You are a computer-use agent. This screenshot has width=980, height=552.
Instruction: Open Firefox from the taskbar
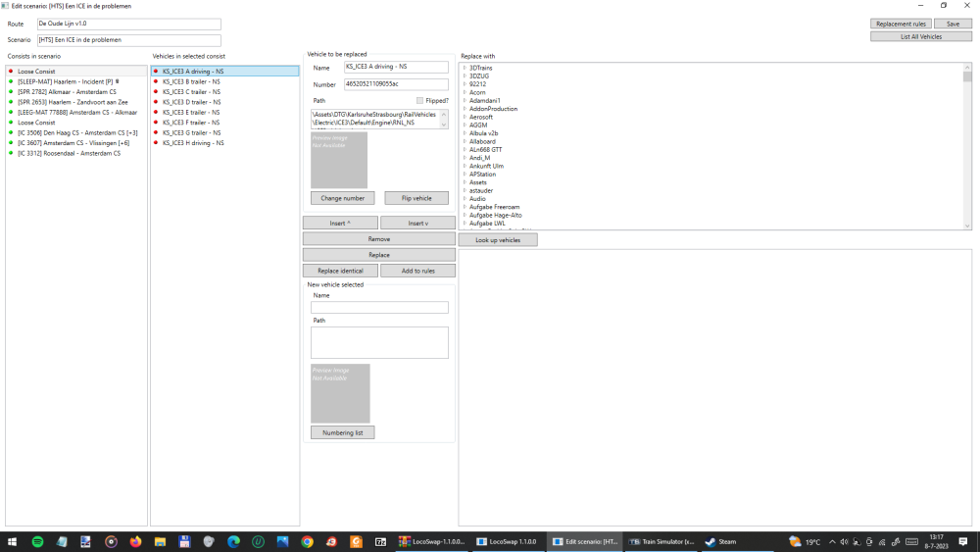[x=135, y=541]
